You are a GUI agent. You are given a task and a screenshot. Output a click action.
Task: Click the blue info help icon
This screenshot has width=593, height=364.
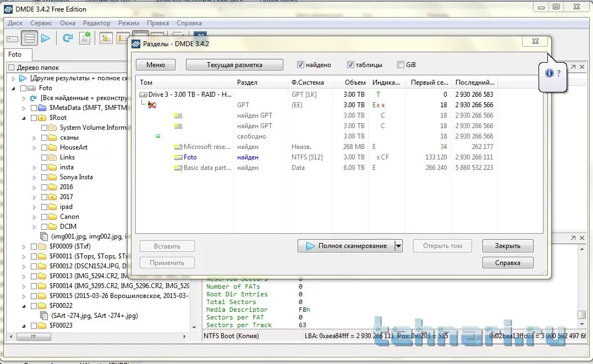pyautogui.click(x=549, y=73)
